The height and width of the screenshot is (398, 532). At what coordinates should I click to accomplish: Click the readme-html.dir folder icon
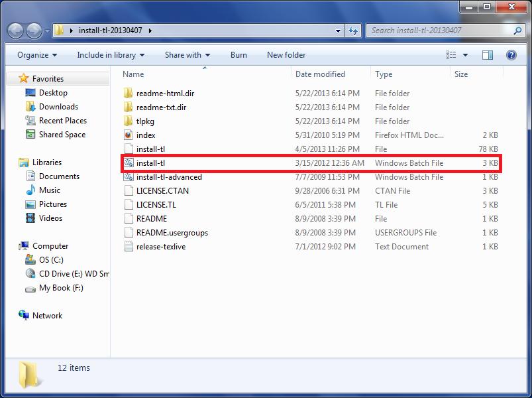point(129,93)
